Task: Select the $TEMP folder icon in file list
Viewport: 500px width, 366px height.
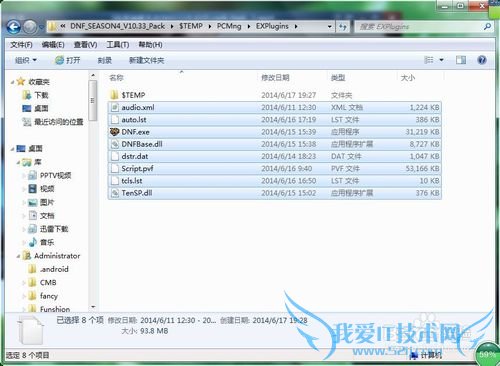Action: pyautogui.click(x=114, y=95)
